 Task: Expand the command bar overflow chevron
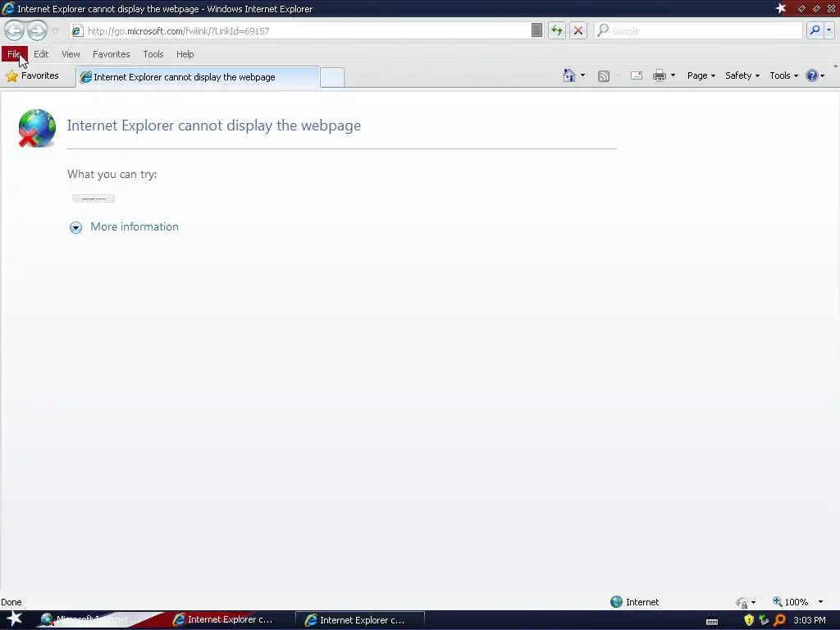pos(835,66)
